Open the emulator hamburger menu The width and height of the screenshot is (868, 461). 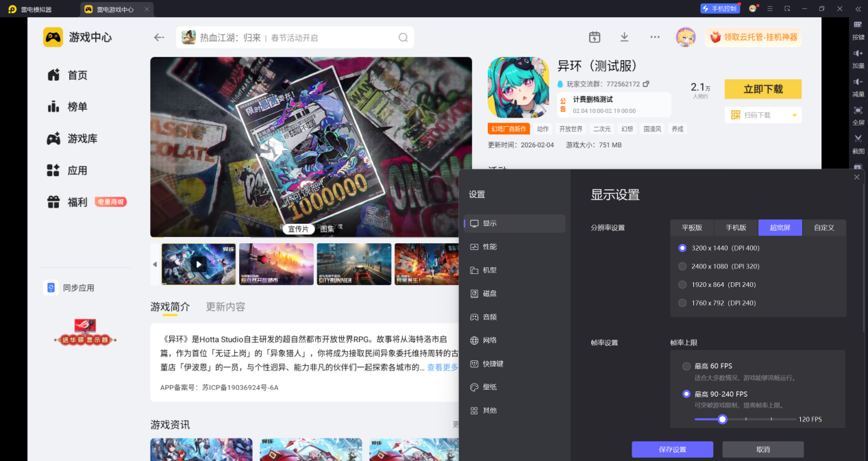click(770, 9)
